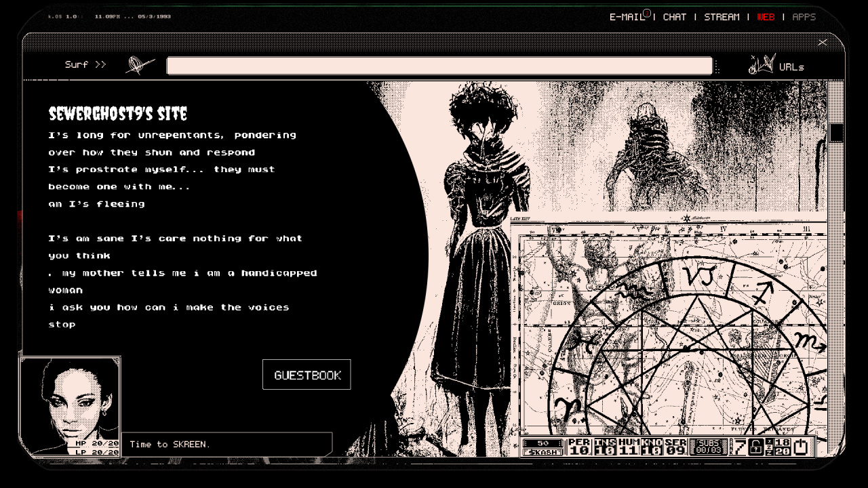The image size is (868, 488).
Task: Click the $KASH money counter
Action: tap(543, 447)
